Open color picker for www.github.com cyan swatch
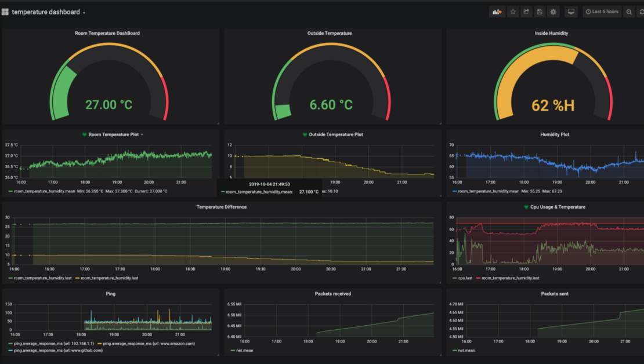 click(10, 351)
